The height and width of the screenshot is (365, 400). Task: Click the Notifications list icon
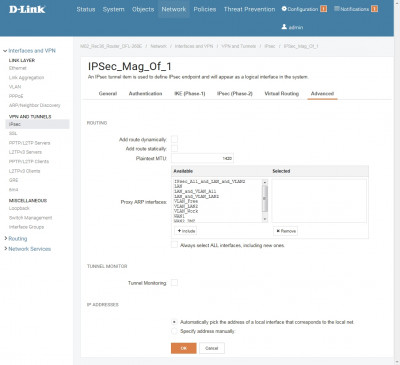(x=337, y=9)
